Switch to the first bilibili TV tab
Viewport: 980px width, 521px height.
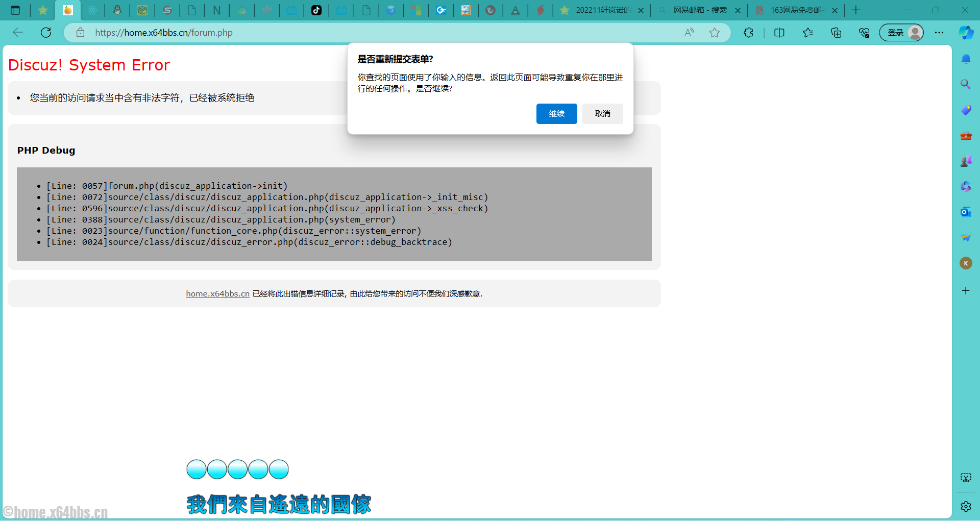pyautogui.click(x=291, y=10)
